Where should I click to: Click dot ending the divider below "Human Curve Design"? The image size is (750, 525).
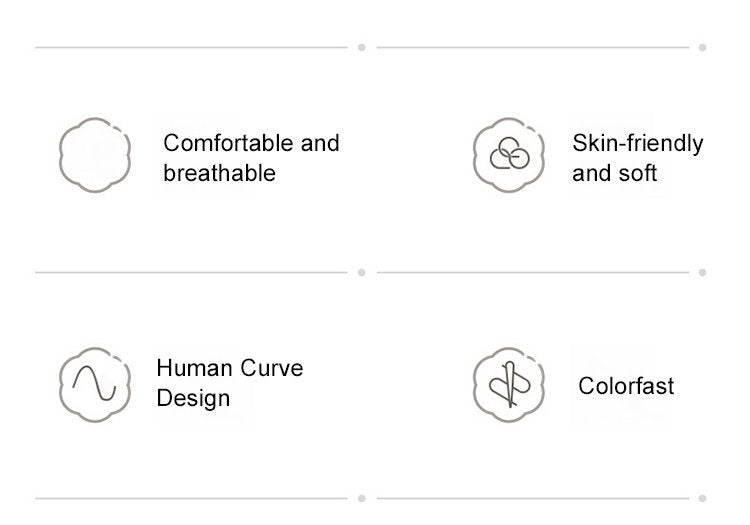(x=361, y=497)
